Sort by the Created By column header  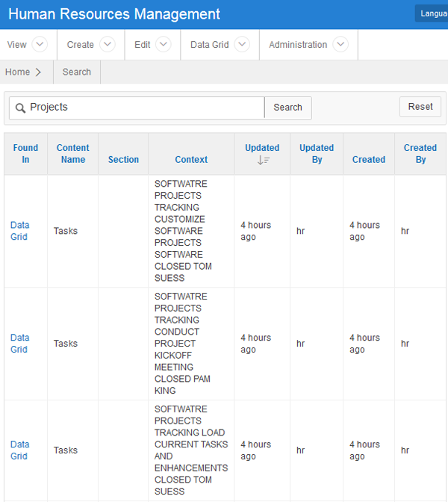[420, 154]
